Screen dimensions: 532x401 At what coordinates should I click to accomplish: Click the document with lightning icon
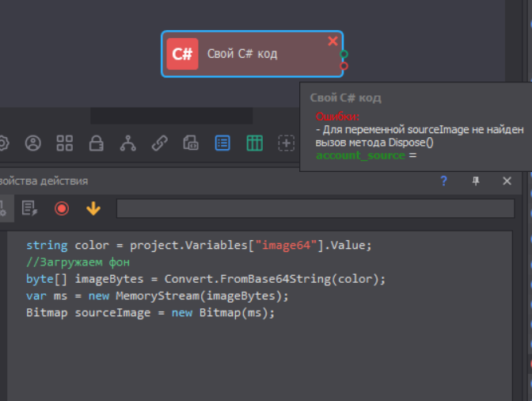29,208
